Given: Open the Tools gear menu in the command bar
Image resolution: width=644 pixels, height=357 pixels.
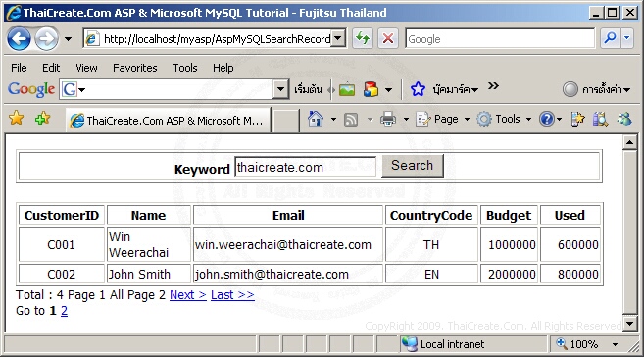Looking at the screenshot, I should [x=504, y=119].
